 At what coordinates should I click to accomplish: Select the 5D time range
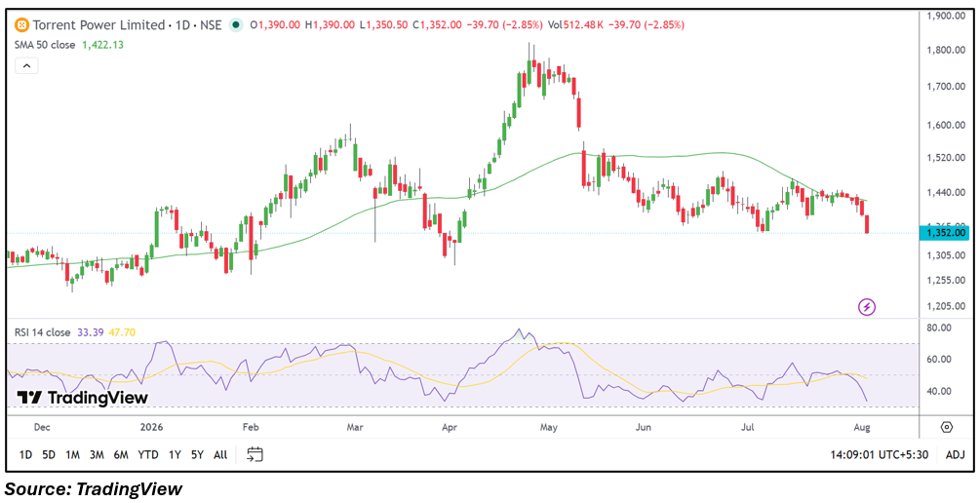(49, 455)
